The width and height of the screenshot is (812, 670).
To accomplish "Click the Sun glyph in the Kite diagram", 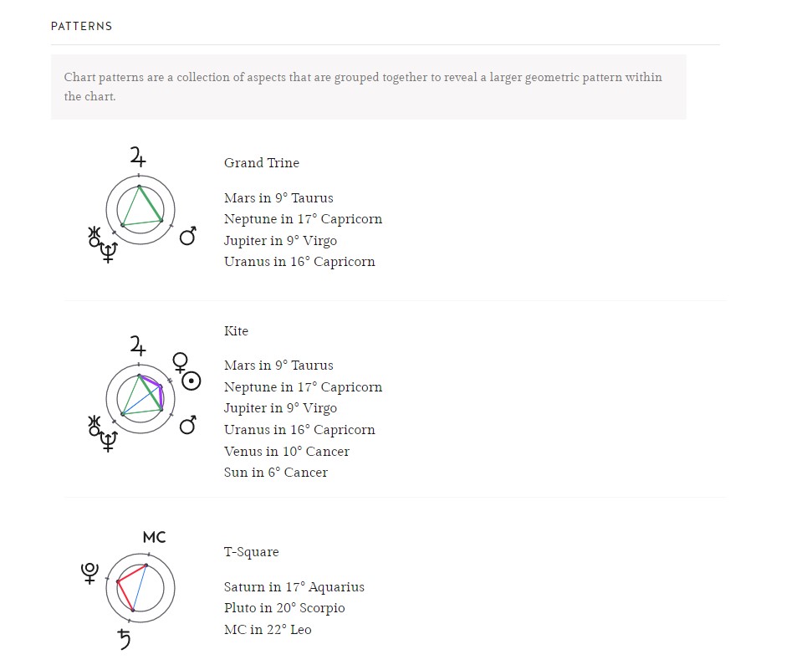I will [x=192, y=381].
